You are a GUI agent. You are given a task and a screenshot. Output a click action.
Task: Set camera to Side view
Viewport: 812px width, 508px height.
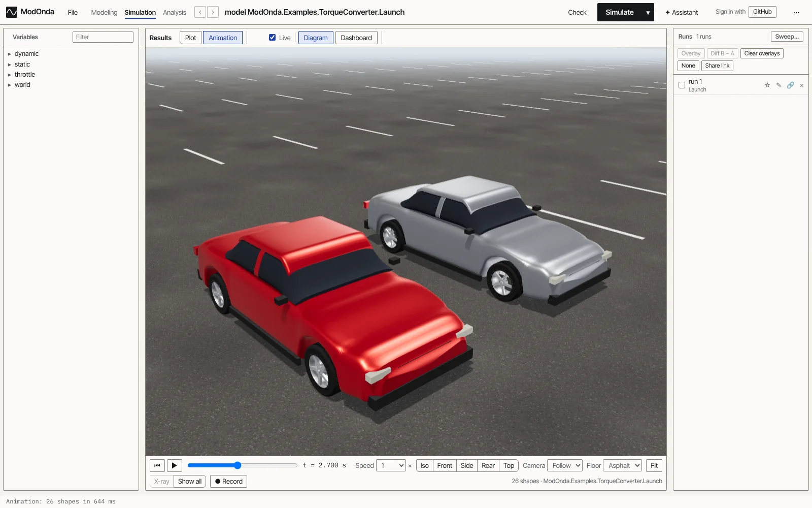tap(467, 465)
